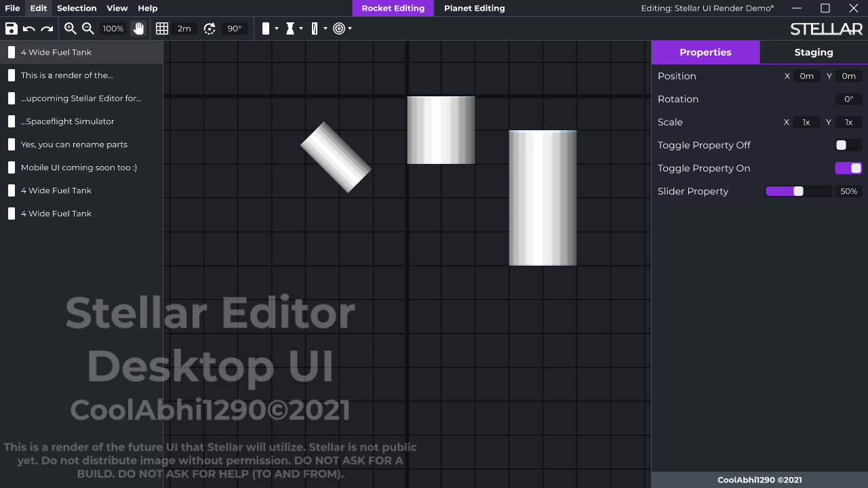
Task: Open the Selection menu
Action: click(77, 8)
